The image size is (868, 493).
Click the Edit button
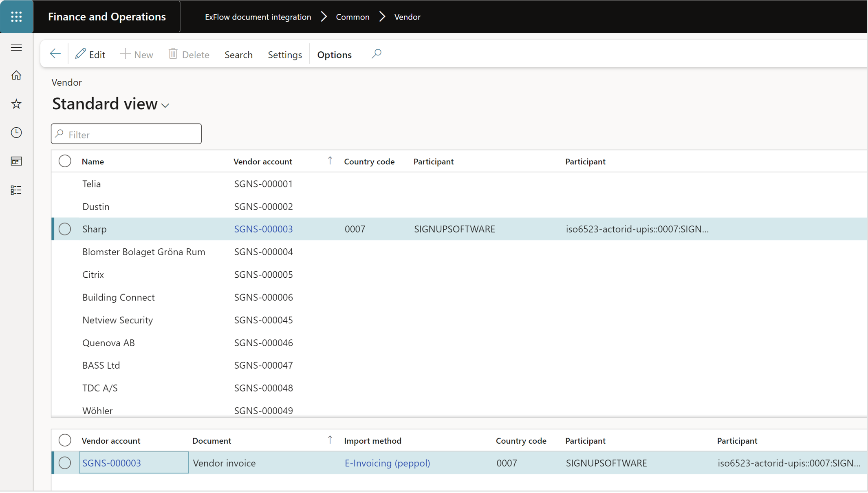point(90,54)
